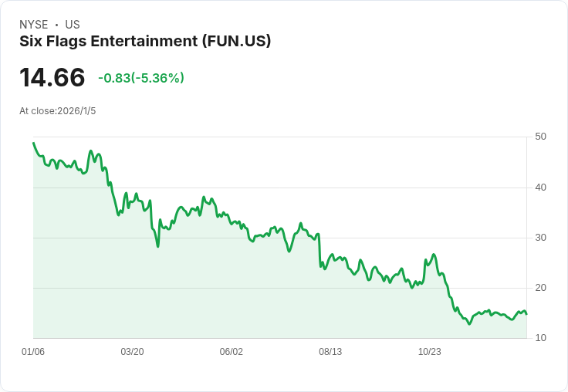The image size is (568, 392).
Task: Click the 30 value on the price axis
Action: [x=540, y=238]
